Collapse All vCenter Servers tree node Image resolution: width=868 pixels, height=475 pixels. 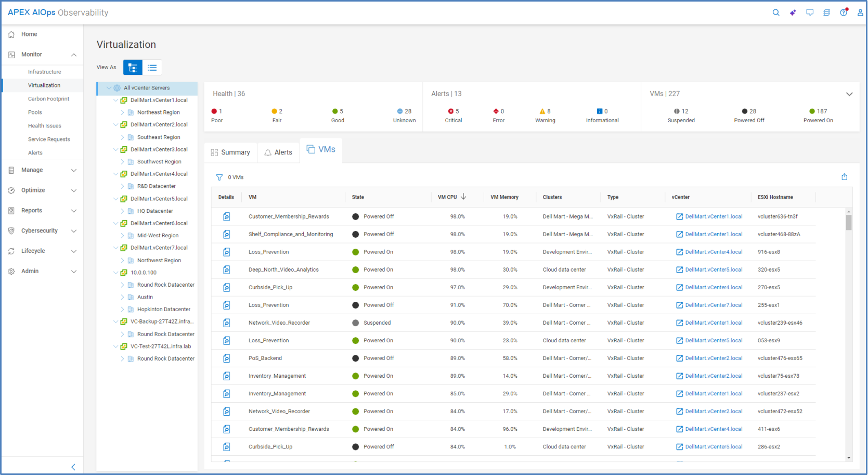(109, 88)
